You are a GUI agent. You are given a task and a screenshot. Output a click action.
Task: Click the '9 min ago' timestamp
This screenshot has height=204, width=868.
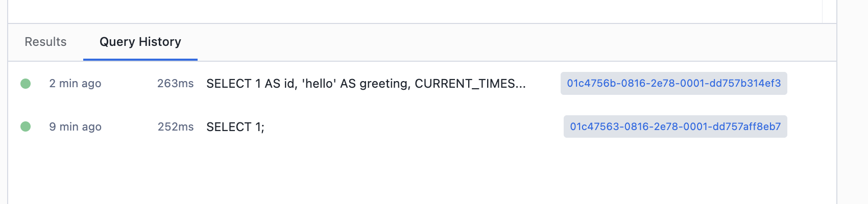click(75, 127)
